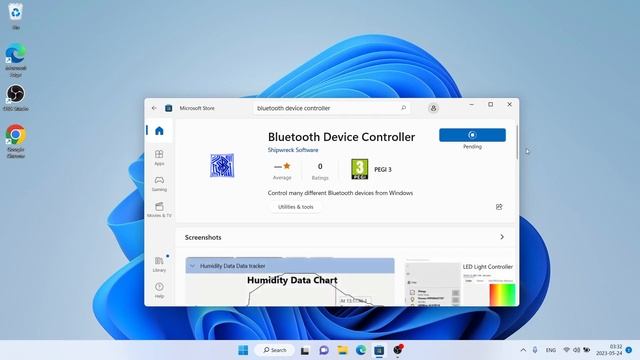Click the microphone tray icon

coord(535,350)
